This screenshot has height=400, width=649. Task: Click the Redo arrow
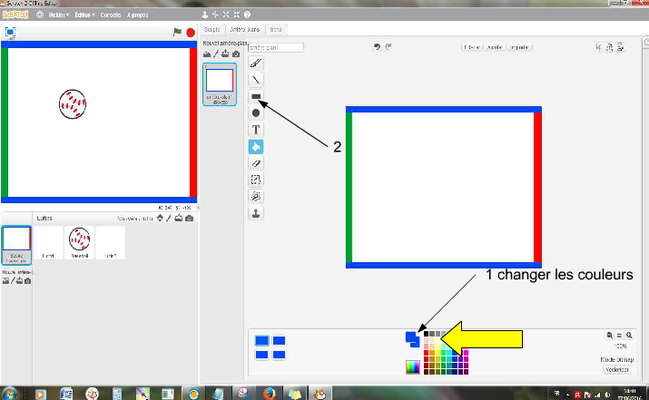click(x=388, y=47)
